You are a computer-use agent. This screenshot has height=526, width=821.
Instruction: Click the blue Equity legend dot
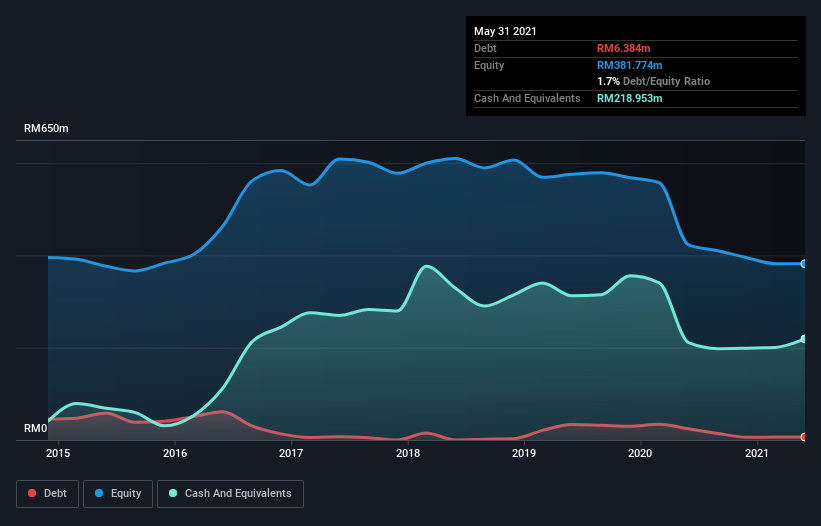coord(99,493)
